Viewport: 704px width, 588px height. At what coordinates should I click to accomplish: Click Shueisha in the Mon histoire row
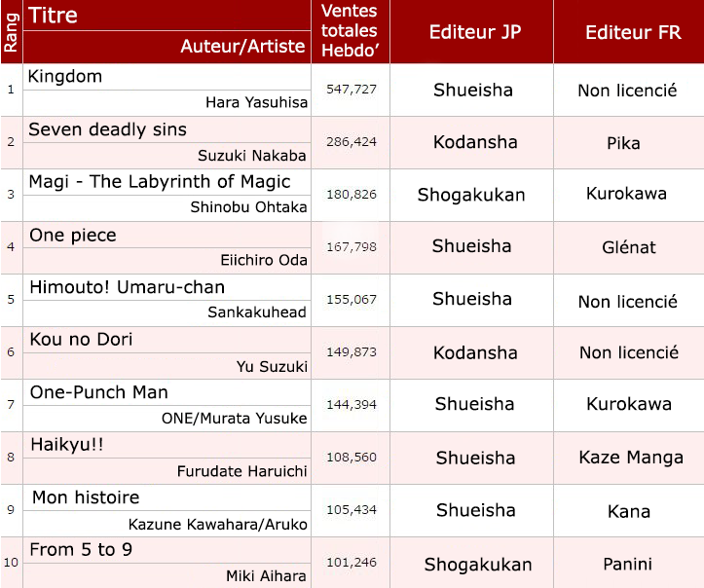(x=475, y=510)
